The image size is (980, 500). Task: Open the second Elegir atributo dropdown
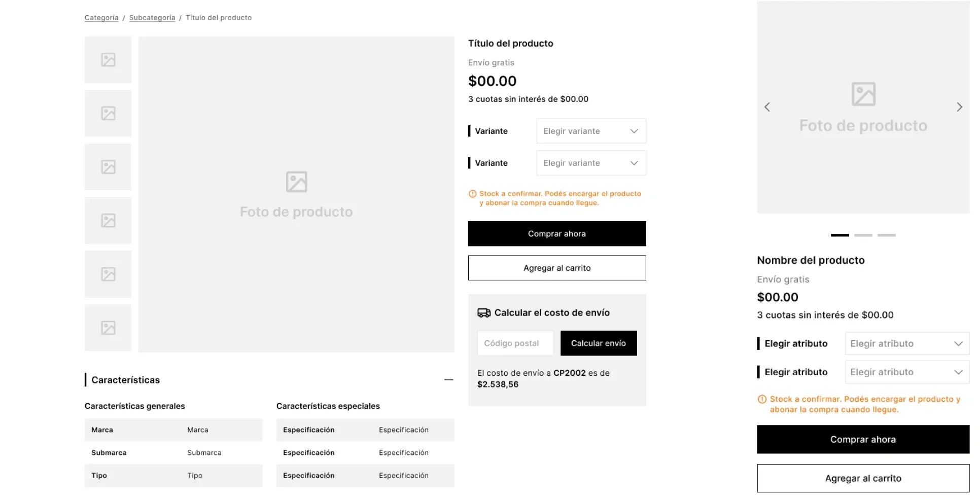[906, 372]
